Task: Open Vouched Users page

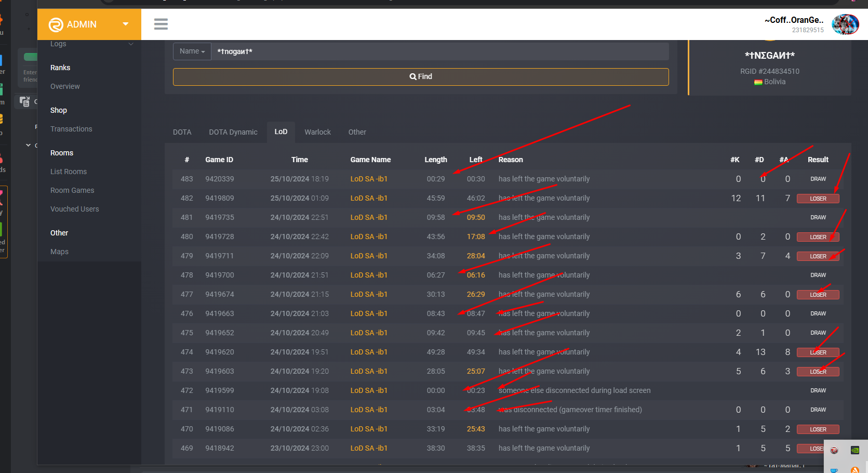Action: click(x=75, y=209)
